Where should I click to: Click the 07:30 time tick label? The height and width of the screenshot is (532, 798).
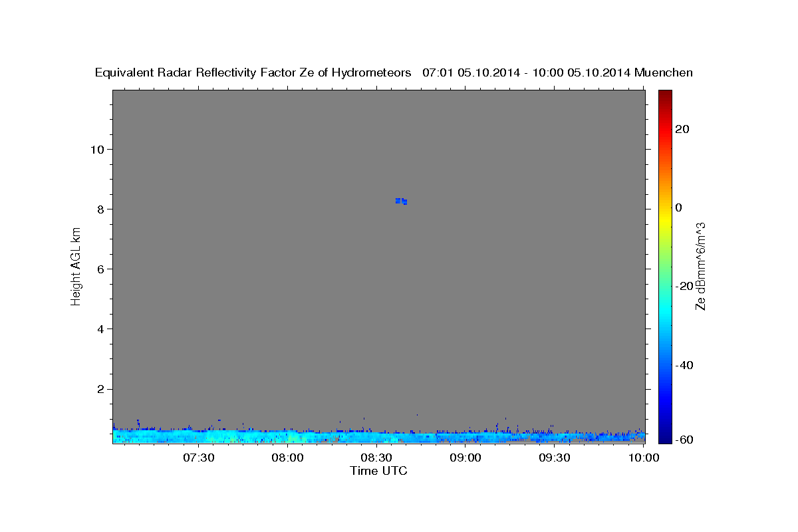click(x=198, y=458)
